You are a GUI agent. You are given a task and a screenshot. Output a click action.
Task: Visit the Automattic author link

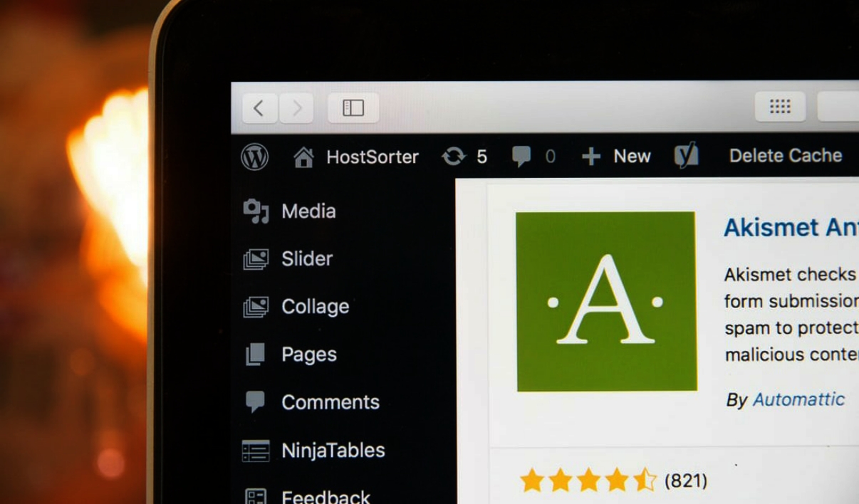[798, 399]
